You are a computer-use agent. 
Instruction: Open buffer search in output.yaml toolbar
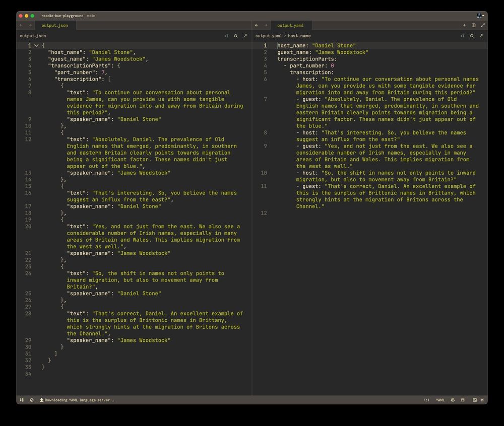pyautogui.click(x=472, y=36)
